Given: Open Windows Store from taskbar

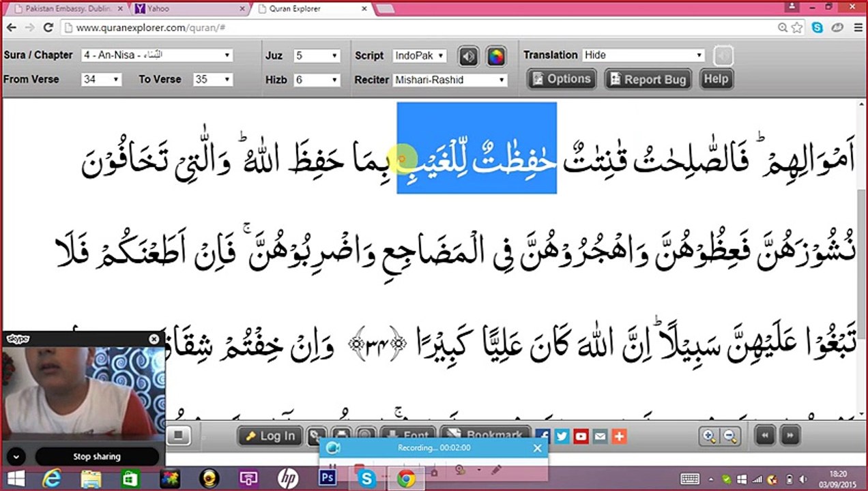Looking at the screenshot, I should pos(130,479).
